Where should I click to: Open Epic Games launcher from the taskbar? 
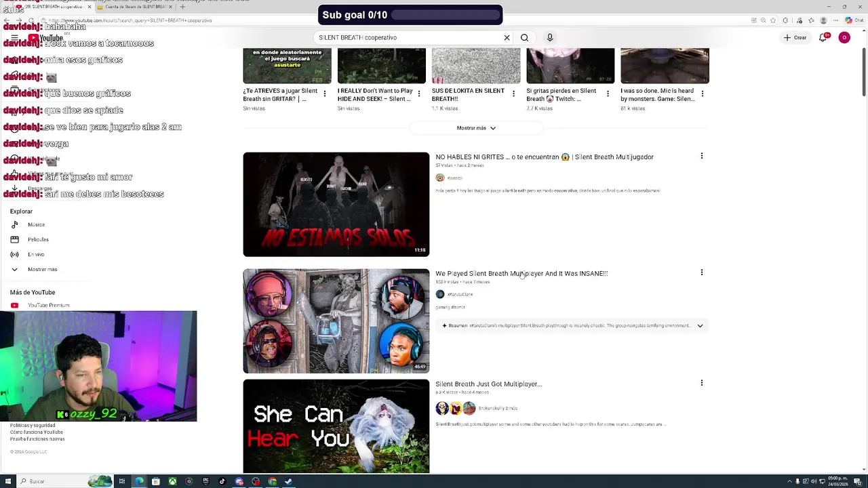(205, 482)
